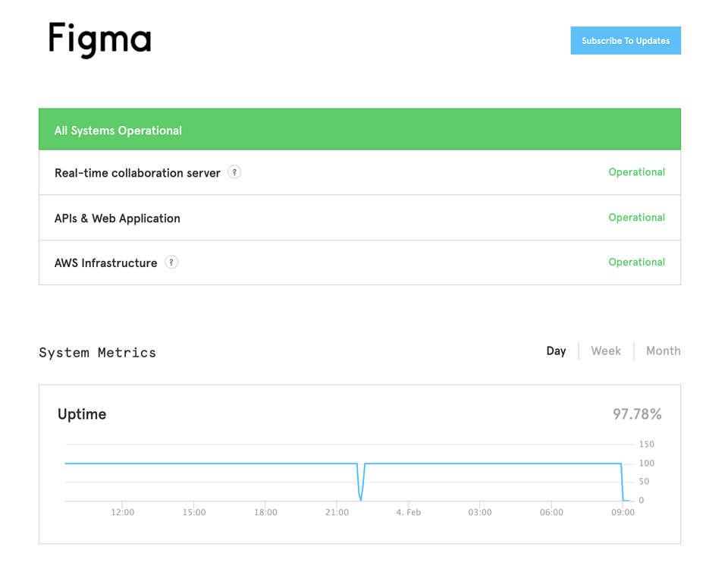Click the Figma logo
This screenshot has height=569, width=728.
click(99, 39)
